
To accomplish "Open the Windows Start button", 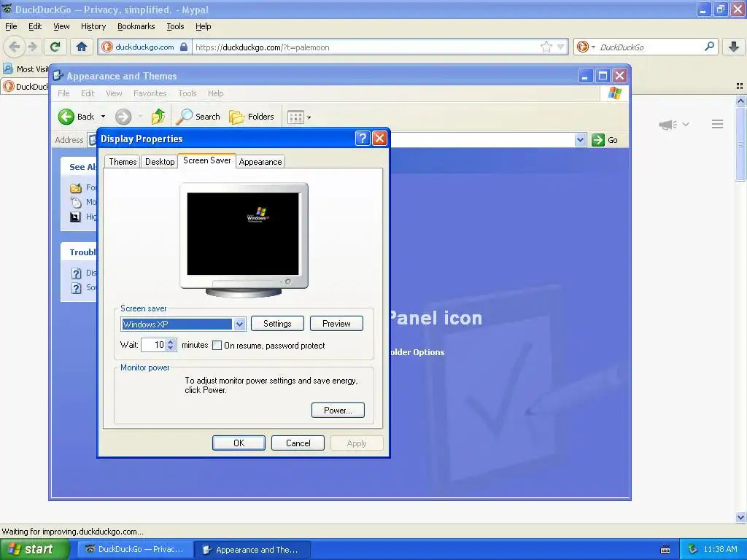I will [x=34, y=549].
